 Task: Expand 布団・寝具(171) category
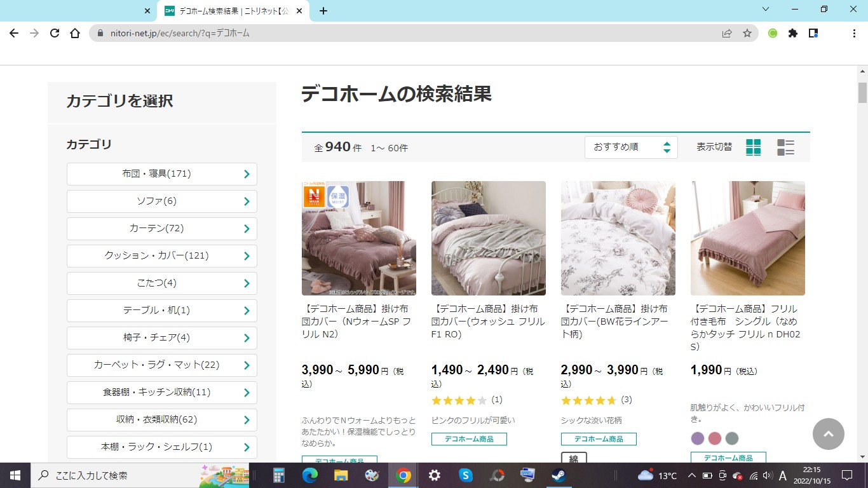tap(162, 174)
